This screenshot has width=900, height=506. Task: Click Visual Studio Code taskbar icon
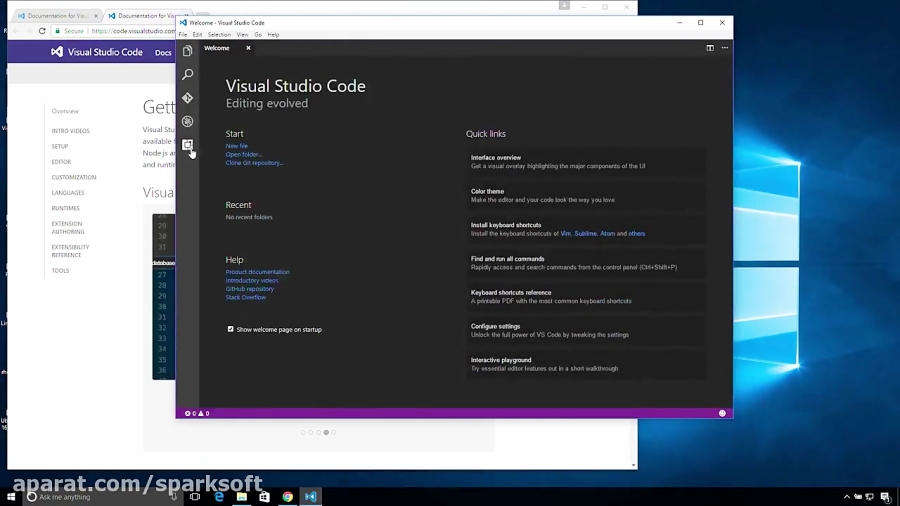coord(311,497)
